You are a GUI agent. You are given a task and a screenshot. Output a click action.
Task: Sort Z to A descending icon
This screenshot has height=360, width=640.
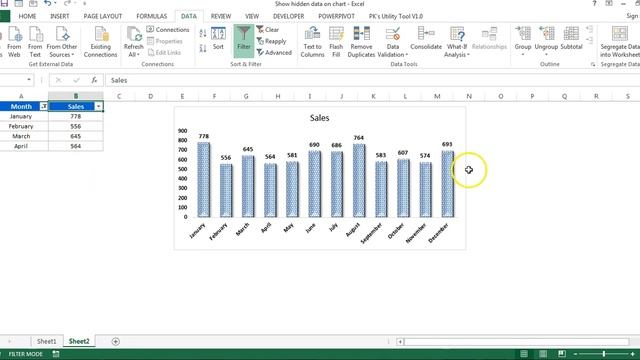203,48
